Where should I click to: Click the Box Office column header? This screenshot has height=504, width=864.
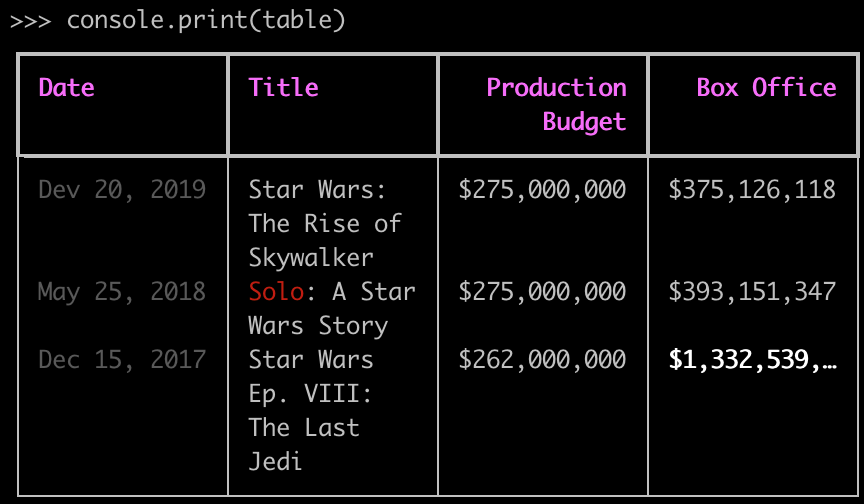click(766, 88)
